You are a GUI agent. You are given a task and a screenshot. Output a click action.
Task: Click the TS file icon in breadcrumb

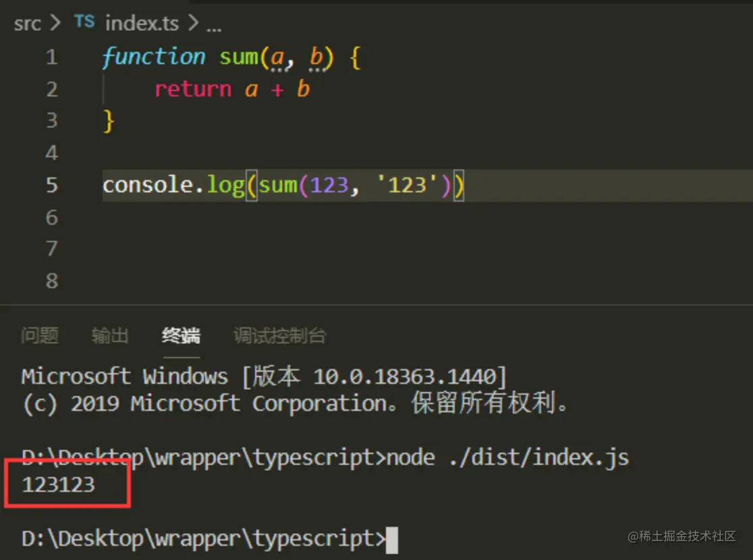click(x=84, y=22)
